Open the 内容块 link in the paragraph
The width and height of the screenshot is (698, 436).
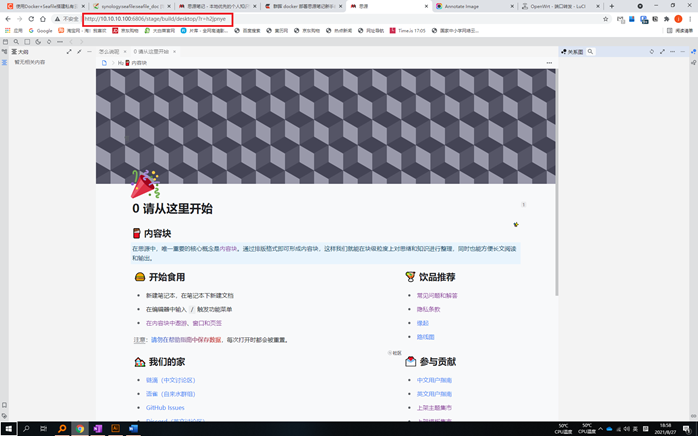(228, 249)
